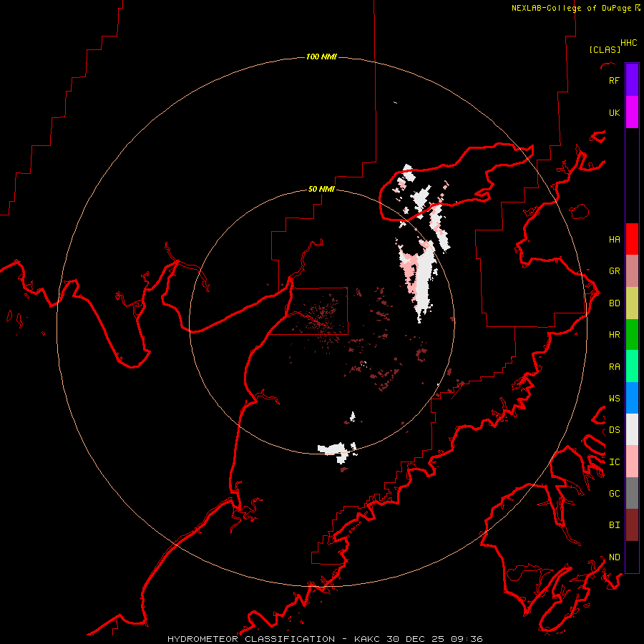Click the HHC product code label
The height and width of the screenshot is (644, 644).
(x=628, y=42)
